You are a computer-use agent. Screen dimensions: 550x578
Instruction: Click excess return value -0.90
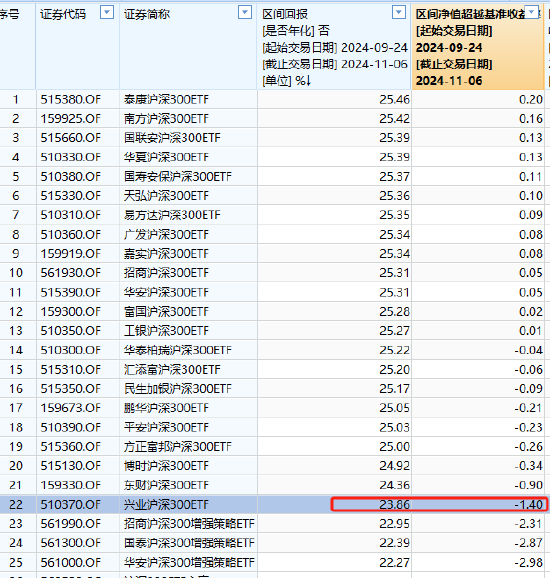[x=529, y=485]
